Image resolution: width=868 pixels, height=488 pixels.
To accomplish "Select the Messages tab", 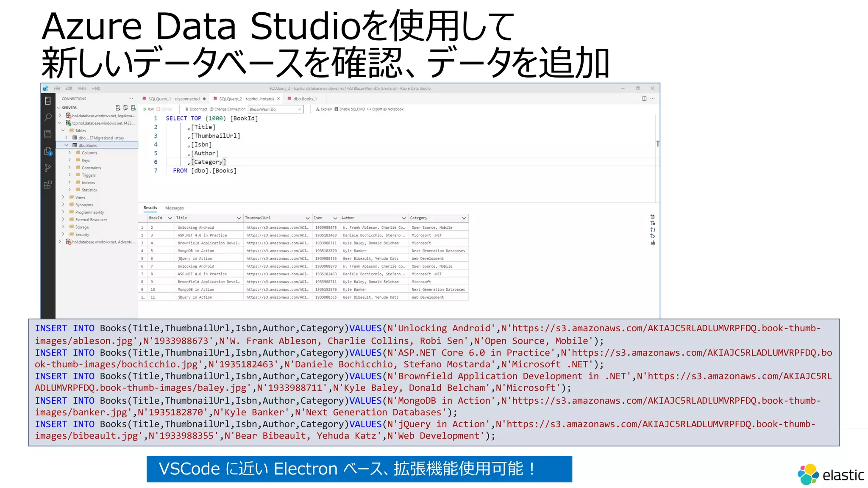I will point(174,208).
